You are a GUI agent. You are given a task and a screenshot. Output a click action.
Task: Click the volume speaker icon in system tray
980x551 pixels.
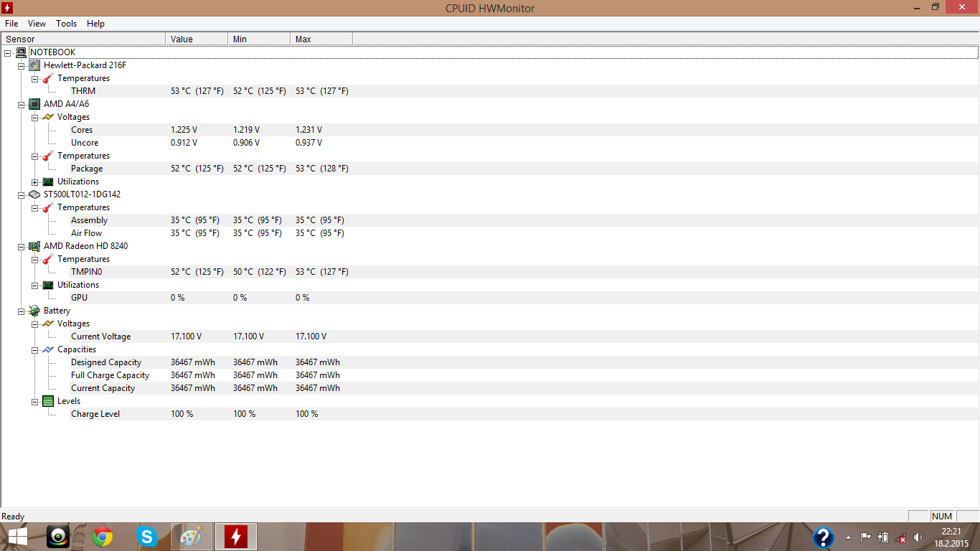pos(918,537)
